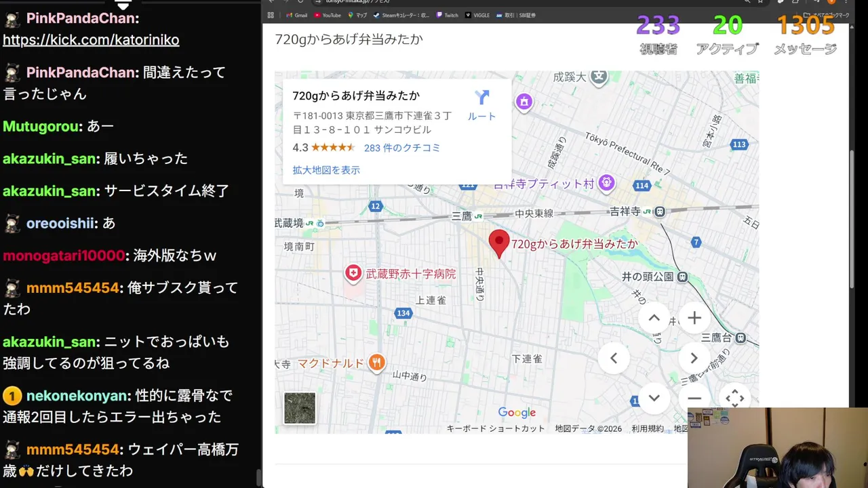Screen dimensions: 868x488
Task: Click route 134 shield on map
Action: (403, 312)
